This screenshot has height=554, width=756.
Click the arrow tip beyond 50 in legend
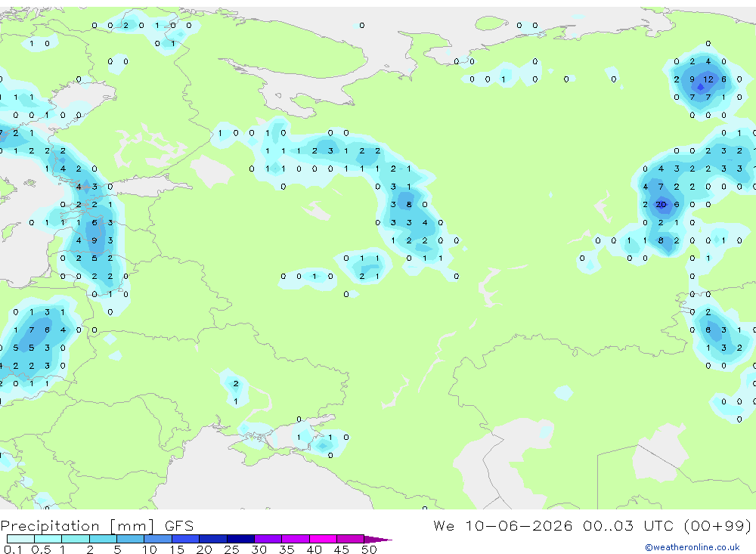tap(378, 540)
